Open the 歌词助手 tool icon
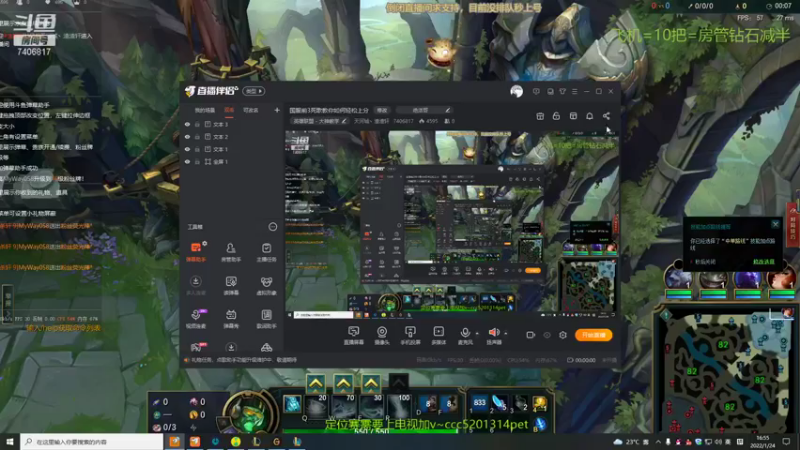This screenshot has width=800, height=450. pos(266,319)
